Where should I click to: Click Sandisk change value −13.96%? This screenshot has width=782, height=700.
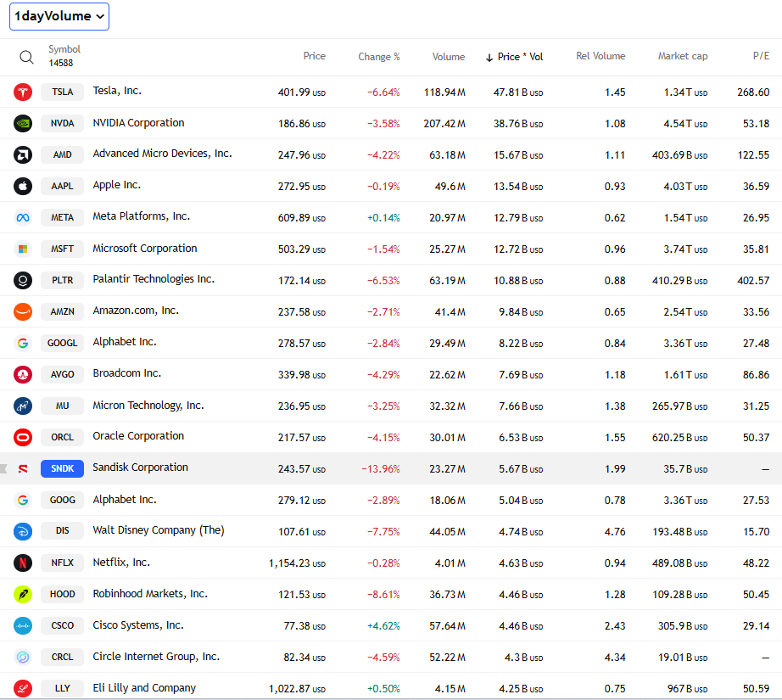click(381, 469)
